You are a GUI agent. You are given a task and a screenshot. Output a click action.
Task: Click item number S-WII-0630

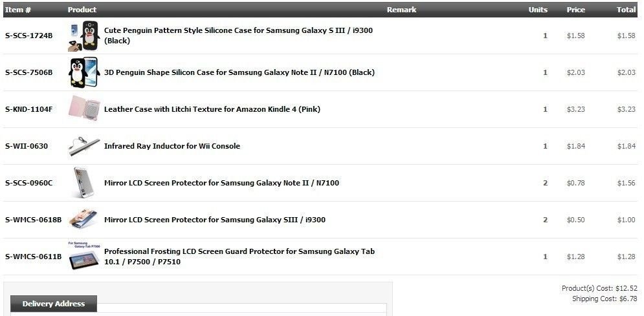pos(27,146)
